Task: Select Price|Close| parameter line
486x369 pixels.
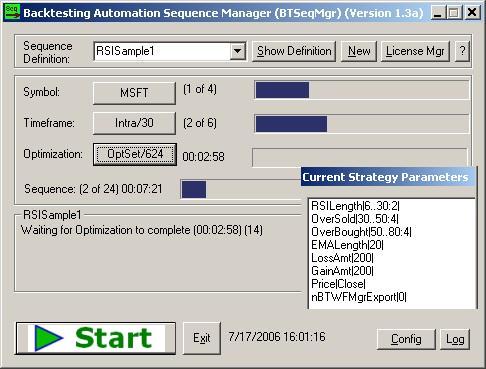Action: click(x=338, y=284)
